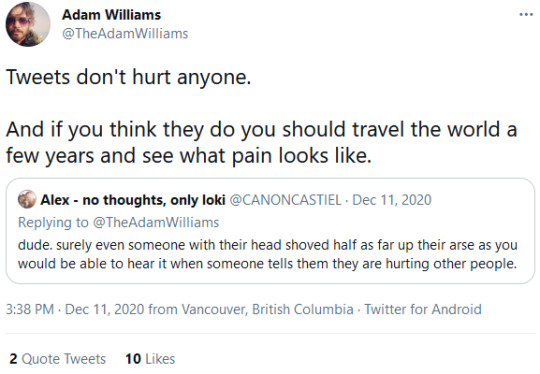View the 2 Quote Tweets
This screenshot has height=374, width=540.
[58, 359]
